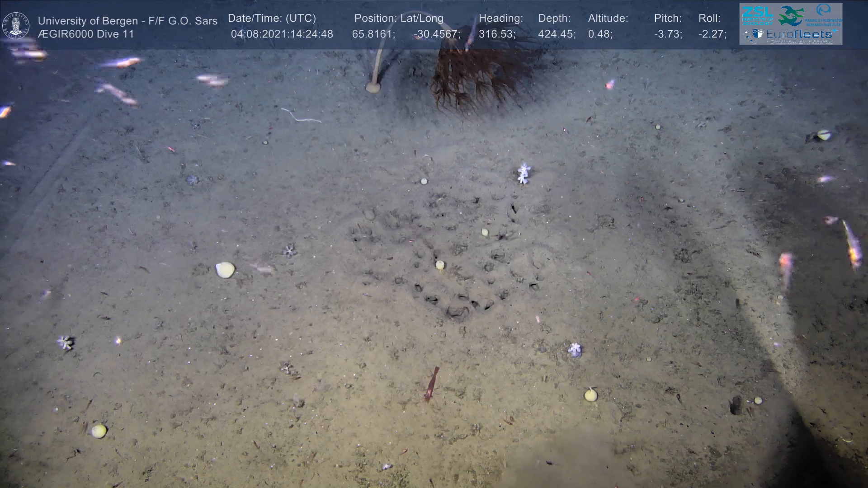
Task: Click the Position Lat/Long header
Action: [x=398, y=19]
